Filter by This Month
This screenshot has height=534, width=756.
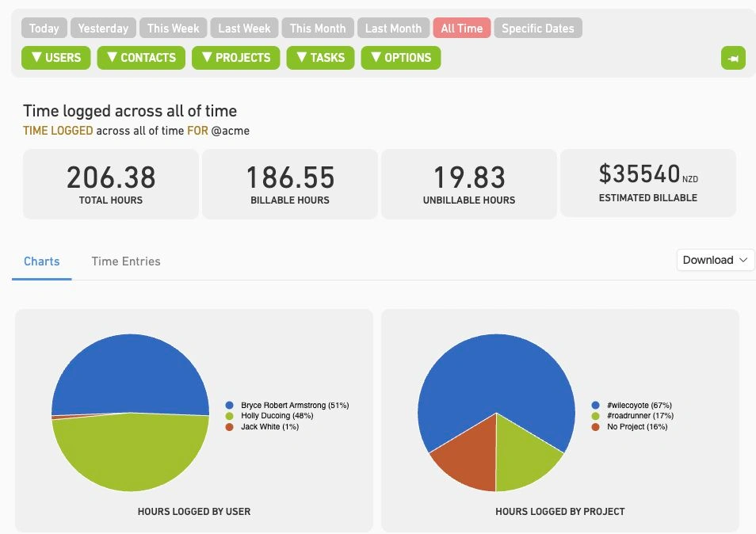pos(318,28)
